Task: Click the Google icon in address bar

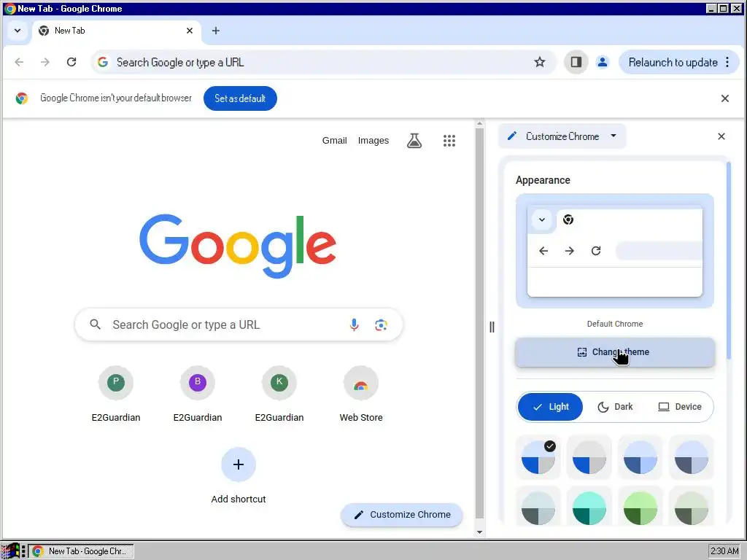Action: (102, 62)
